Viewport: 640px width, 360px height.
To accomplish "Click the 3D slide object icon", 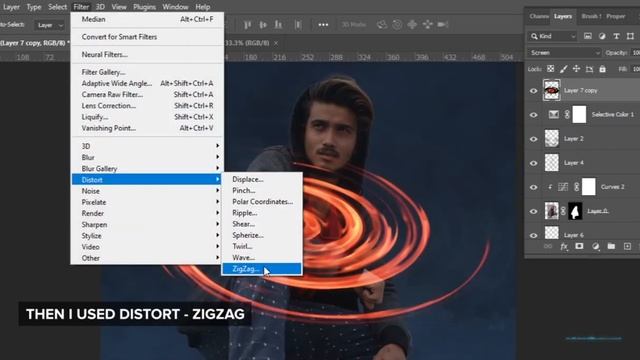I will tap(427, 25).
